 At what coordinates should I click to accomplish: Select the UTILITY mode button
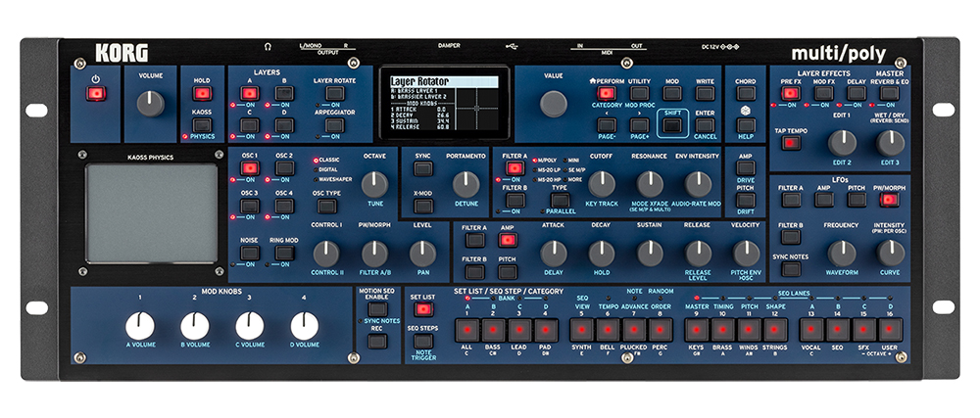click(639, 93)
